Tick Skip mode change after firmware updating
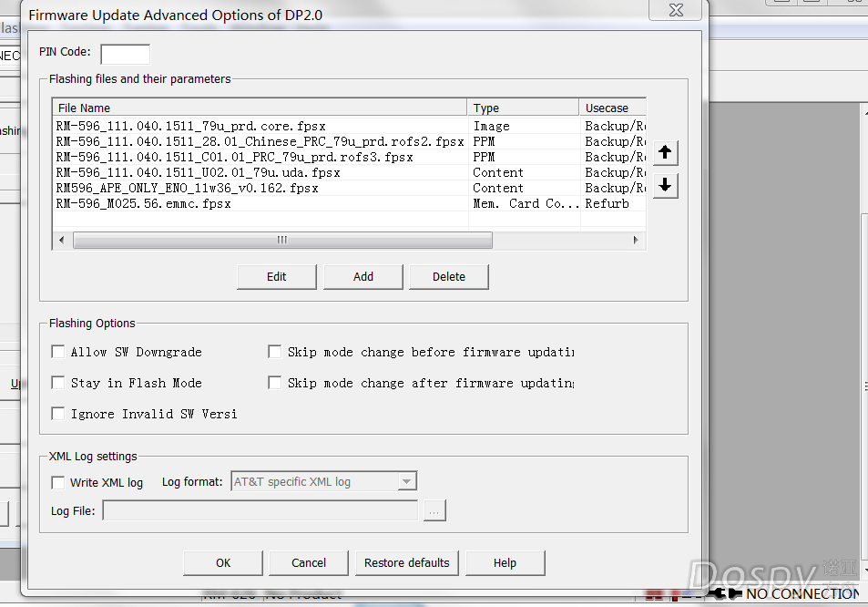 [x=275, y=383]
